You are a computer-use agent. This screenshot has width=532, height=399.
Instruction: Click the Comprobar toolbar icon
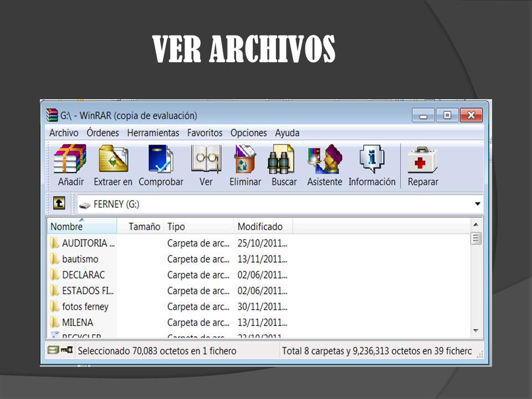click(161, 158)
